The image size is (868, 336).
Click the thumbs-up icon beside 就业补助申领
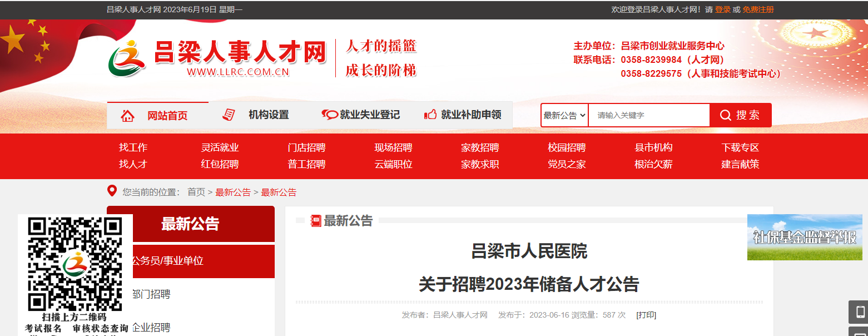[430, 115]
